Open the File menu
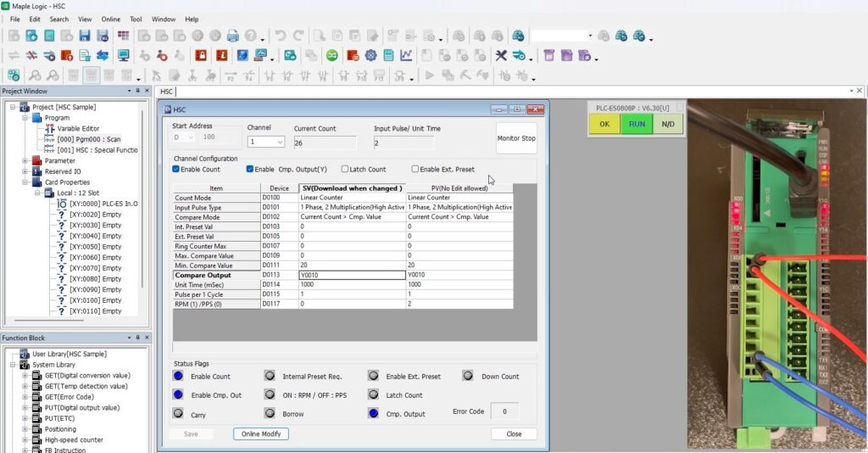The width and height of the screenshot is (868, 453). (x=15, y=19)
